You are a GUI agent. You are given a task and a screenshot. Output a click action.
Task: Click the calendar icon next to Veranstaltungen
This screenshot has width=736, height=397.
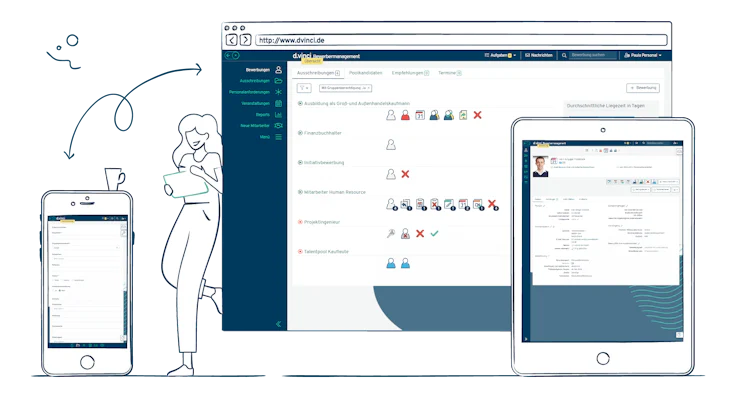tap(278, 103)
